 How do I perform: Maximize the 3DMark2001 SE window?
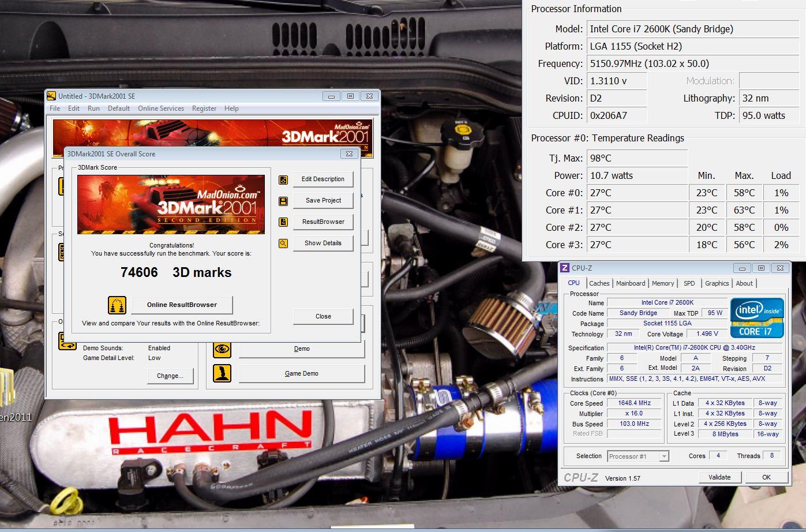point(350,96)
